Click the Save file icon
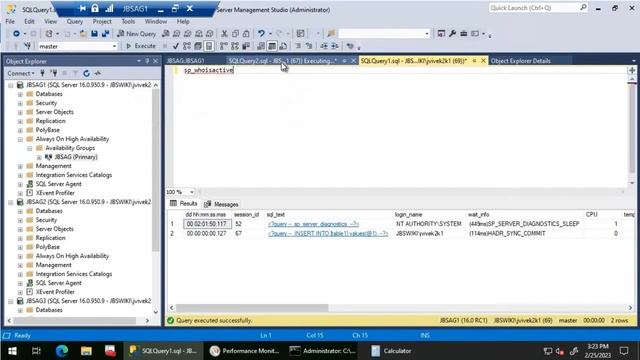The image size is (640, 360). coord(94,34)
